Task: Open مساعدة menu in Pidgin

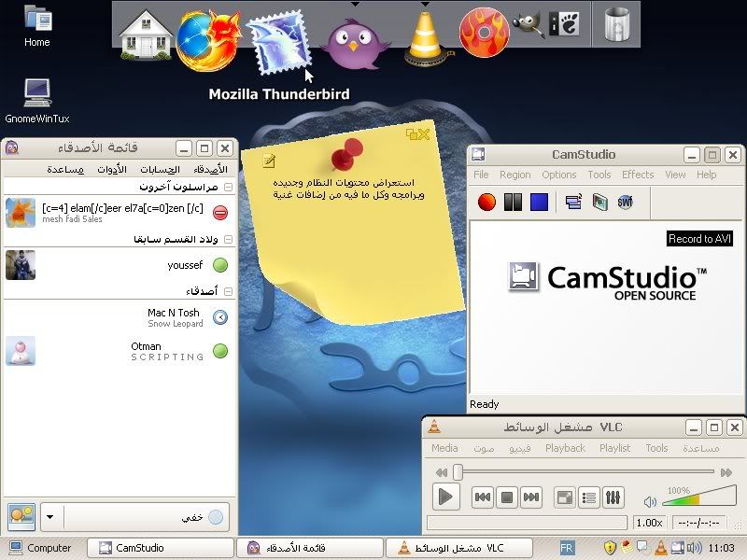Action: tap(65, 169)
